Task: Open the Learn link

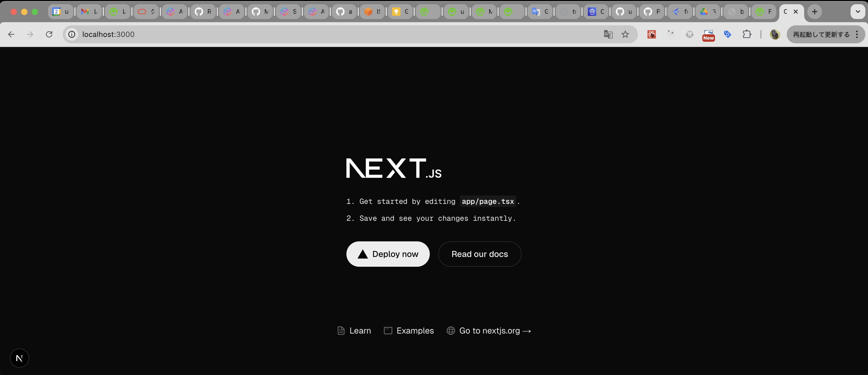Action: pos(354,331)
